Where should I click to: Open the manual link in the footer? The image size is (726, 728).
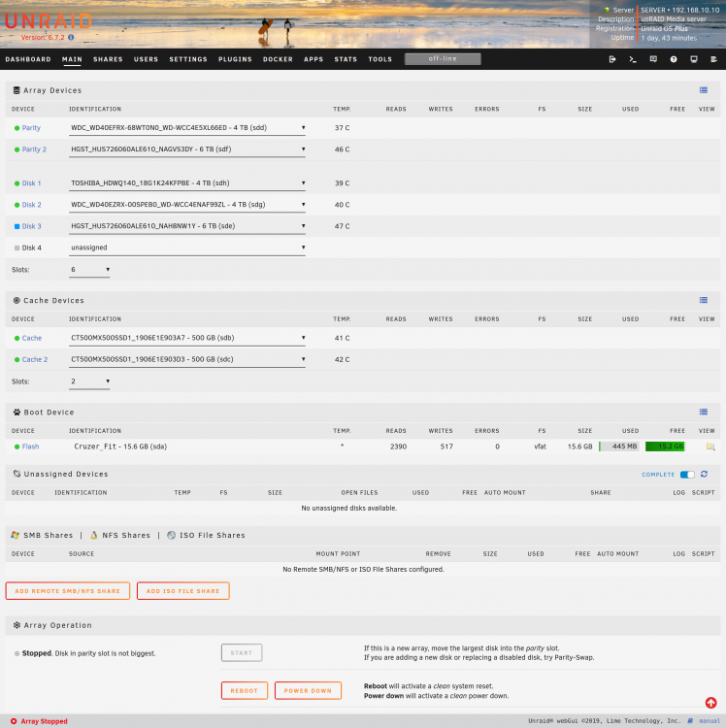709,721
